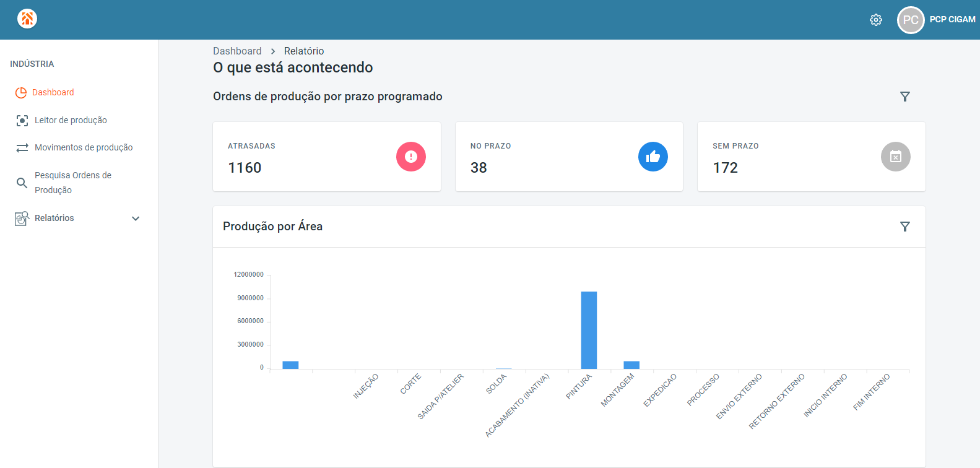
Task: Click the PC user avatar
Action: pos(911,20)
